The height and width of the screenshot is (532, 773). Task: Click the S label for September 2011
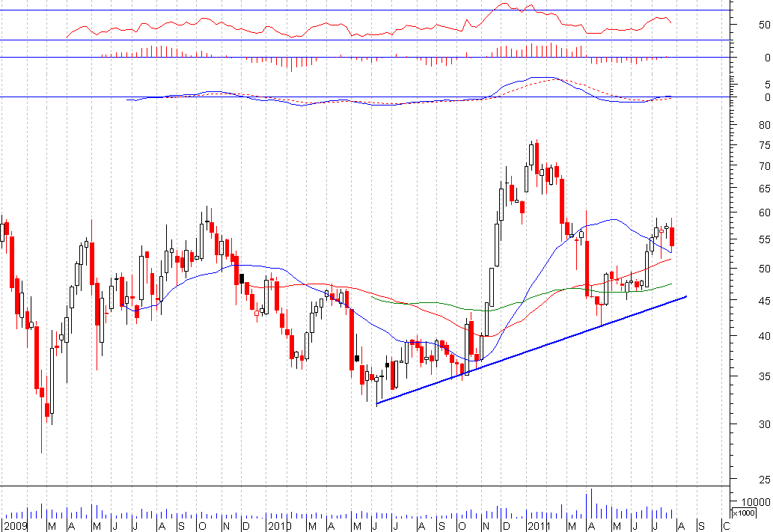pyautogui.click(x=701, y=526)
